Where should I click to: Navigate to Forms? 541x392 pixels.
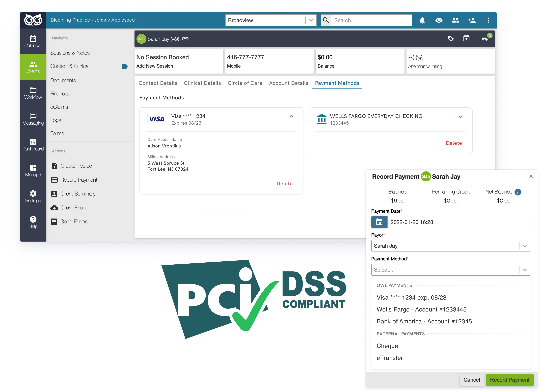pyautogui.click(x=57, y=133)
